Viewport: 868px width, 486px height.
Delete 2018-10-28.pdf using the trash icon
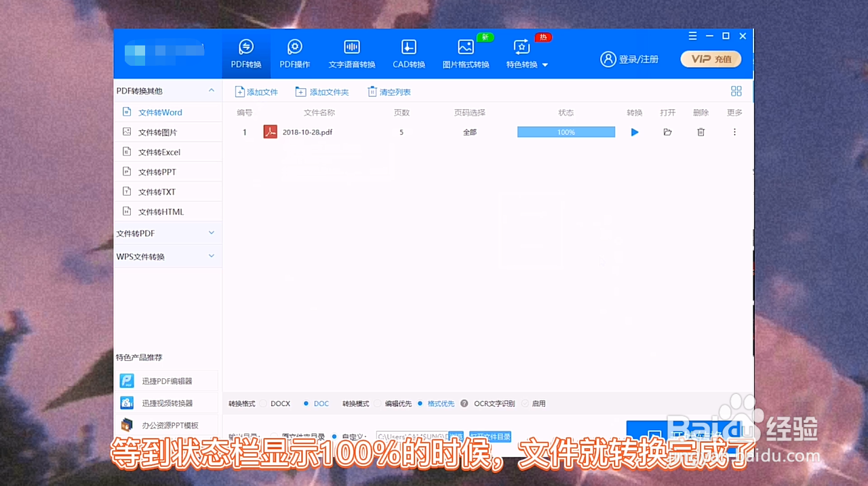pos(701,132)
